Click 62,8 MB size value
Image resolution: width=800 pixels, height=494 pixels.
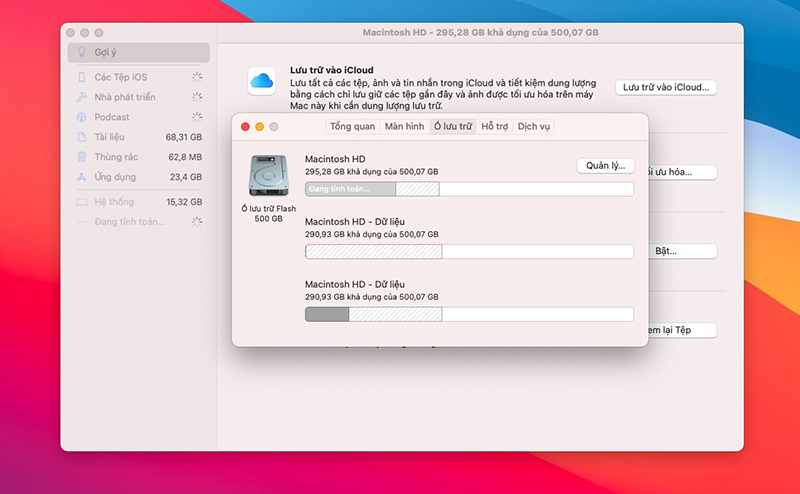coord(185,157)
